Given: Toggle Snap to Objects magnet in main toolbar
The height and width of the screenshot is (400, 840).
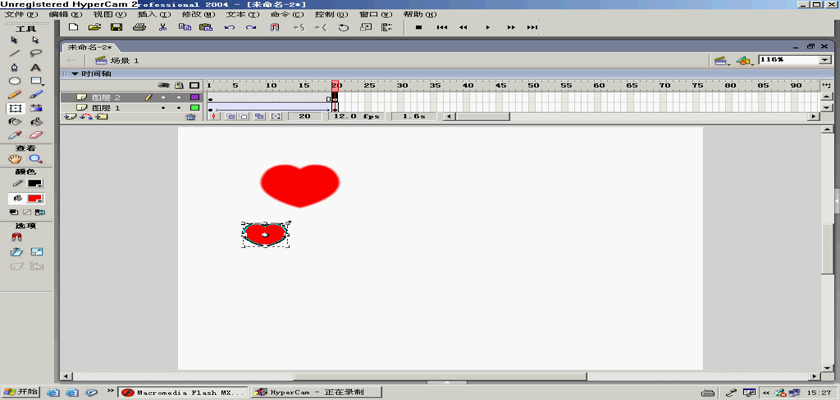Looking at the screenshot, I should tap(274, 27).
